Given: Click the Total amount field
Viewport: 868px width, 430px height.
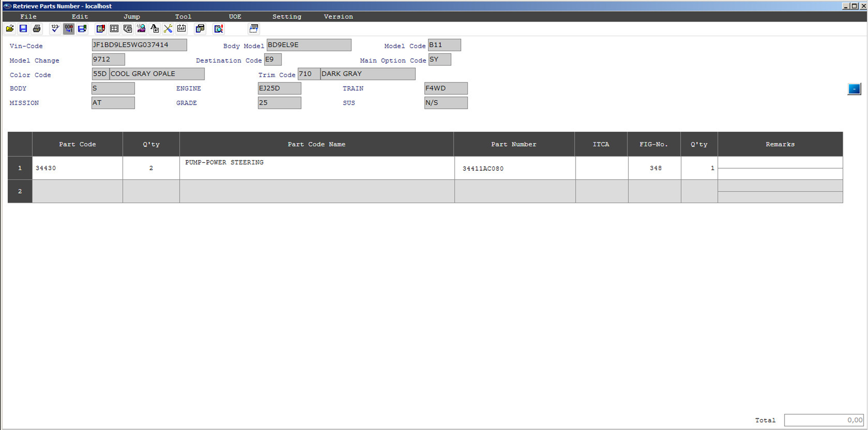Looking at the screenshot, I should [x=824, y=420].
